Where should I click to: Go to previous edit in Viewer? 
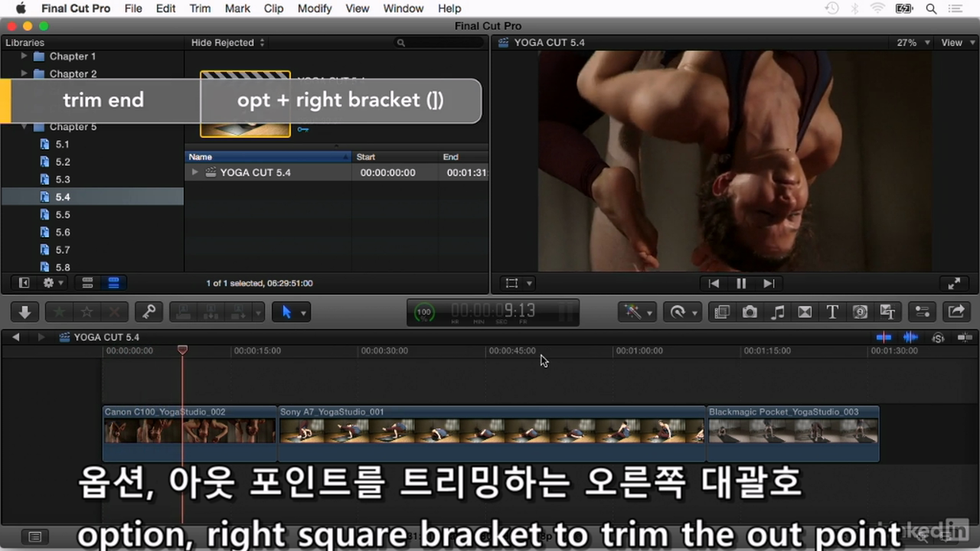click(x=714, y=283)
